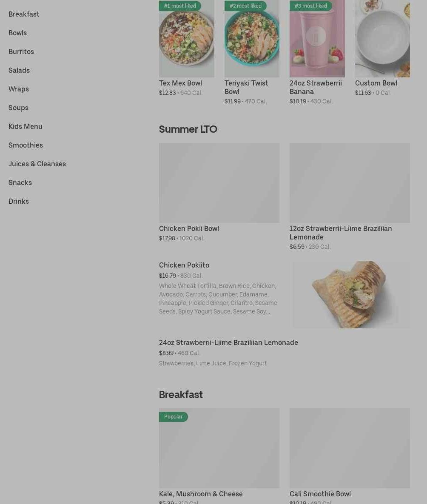Open Kale, Mushroom & Cheese item
The width and height of the screenshot is (427, 504).
(x=201, y=494)
